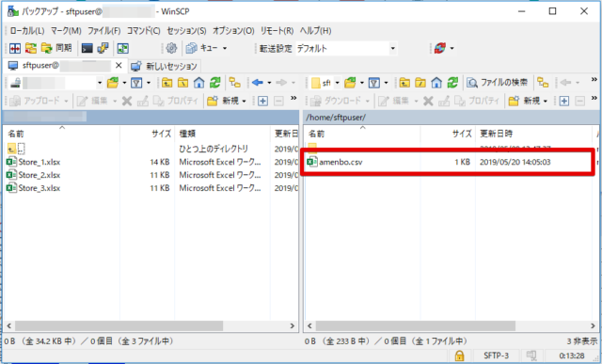Expand local toolbar overflow chevron
This screenshot has height=364, width=602.
293,99
